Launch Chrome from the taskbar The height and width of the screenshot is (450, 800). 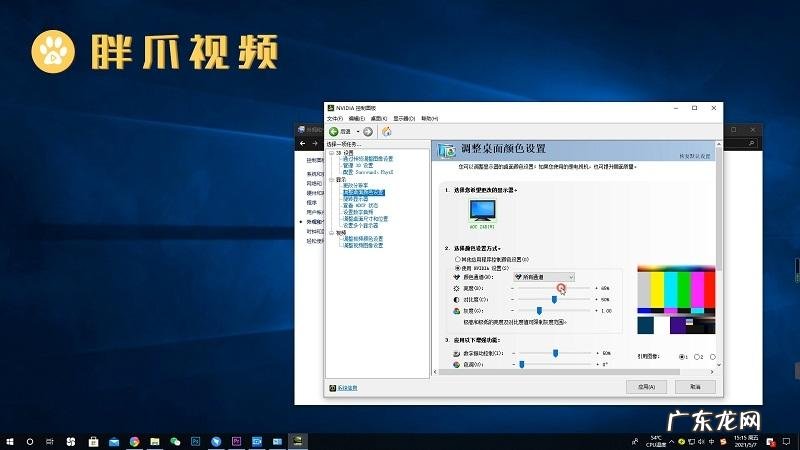click(134, 441)
